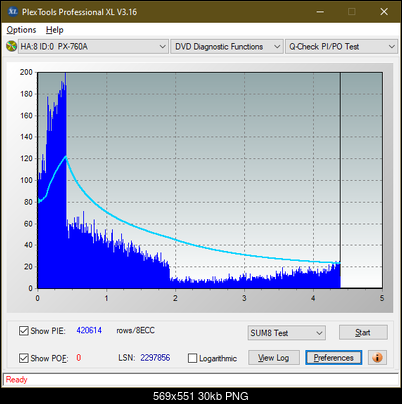The width and height of the screenshot is (402, 404).
Task: Click the x-axis label 5
Action: tap(382, 298)
